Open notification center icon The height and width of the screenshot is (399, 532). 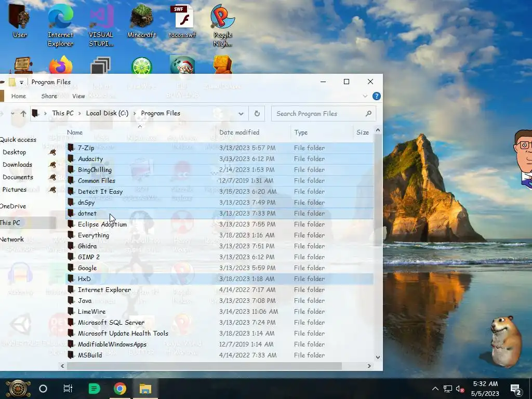click(x=516, y=390)
